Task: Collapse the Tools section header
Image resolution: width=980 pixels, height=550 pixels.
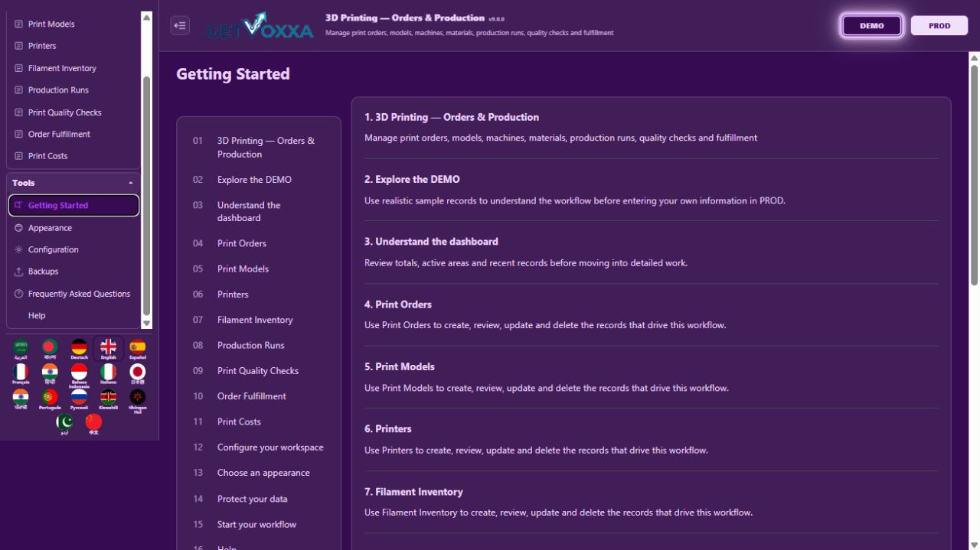Action: click(73, 183)
